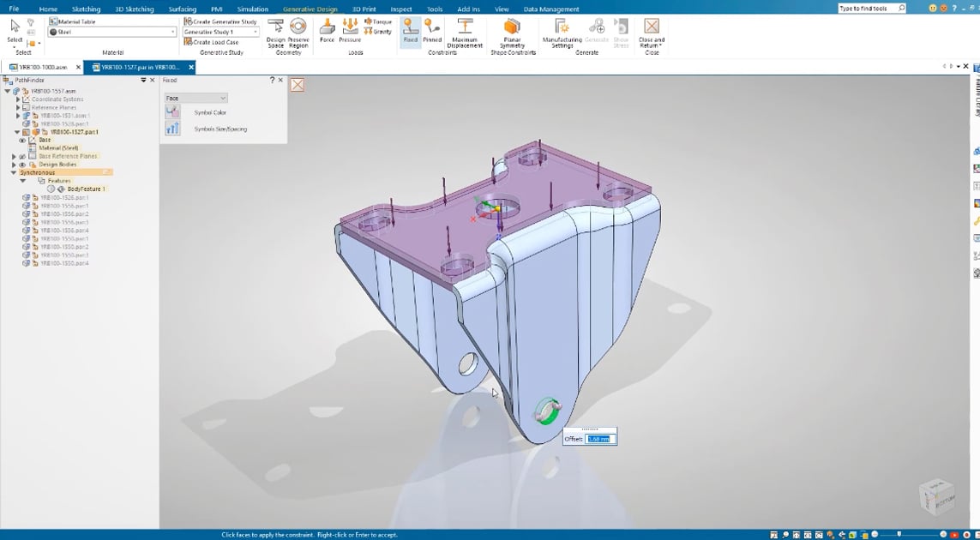Switch to the Simulation ribbon tab
Screen dimensions: 980x540
click(x=252, y=9)
